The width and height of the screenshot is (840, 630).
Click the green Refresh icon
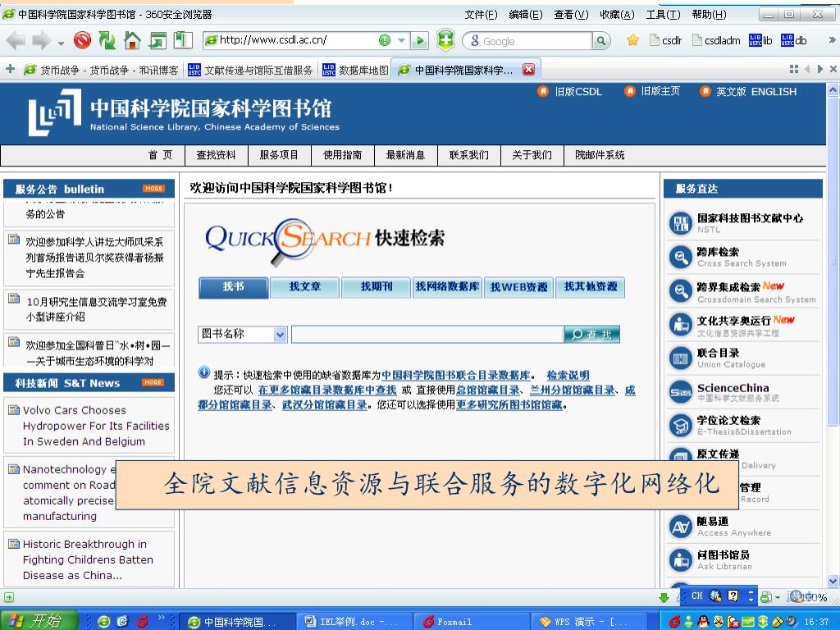(x=107, y=40)
